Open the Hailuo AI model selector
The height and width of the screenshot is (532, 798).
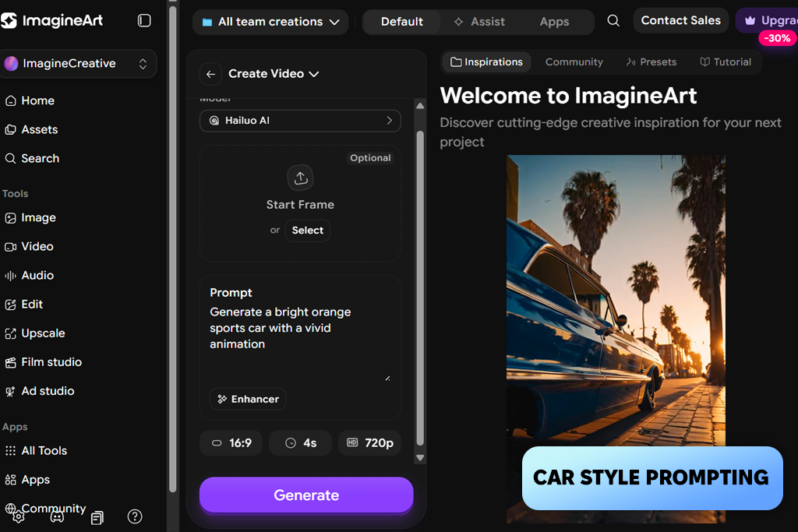[x=300, y=121]
